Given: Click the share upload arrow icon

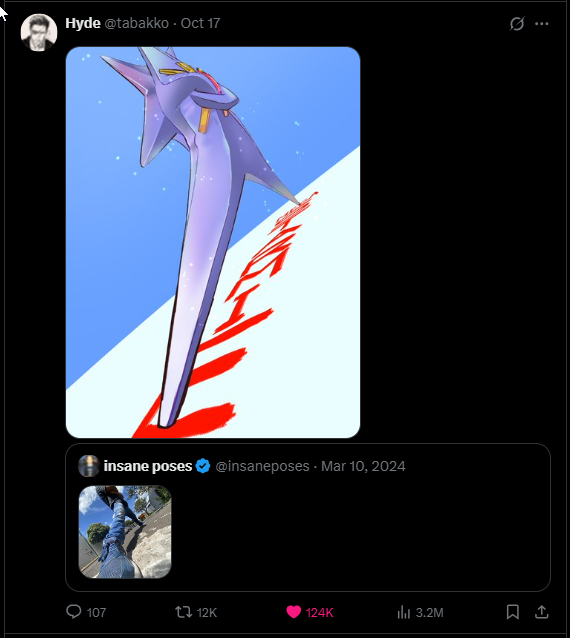Looking at the screenshot, I should [542, 612].
